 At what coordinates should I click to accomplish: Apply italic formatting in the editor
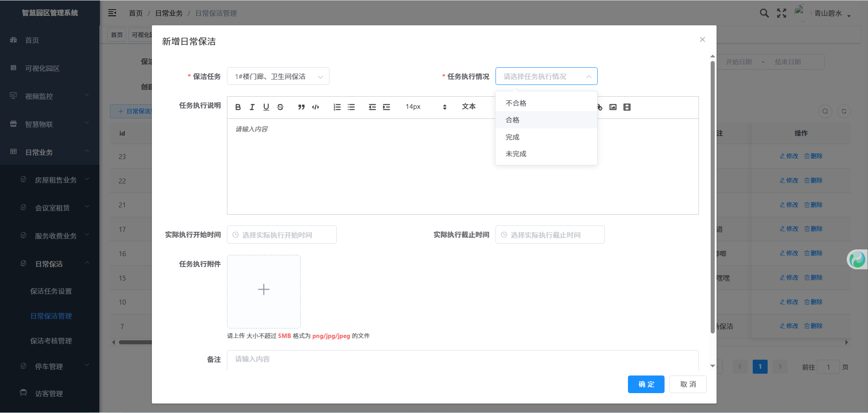[x=252, y=107]
